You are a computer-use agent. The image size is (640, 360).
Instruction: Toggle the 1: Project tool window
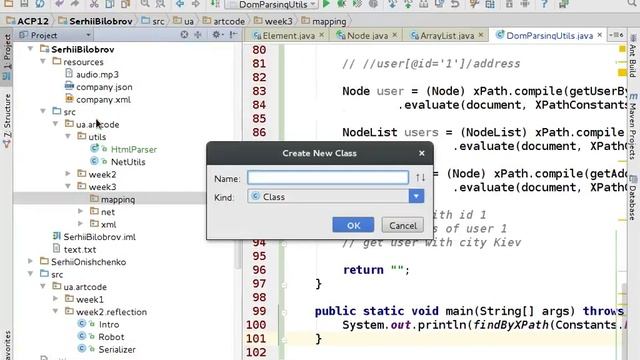coord(7,57)
